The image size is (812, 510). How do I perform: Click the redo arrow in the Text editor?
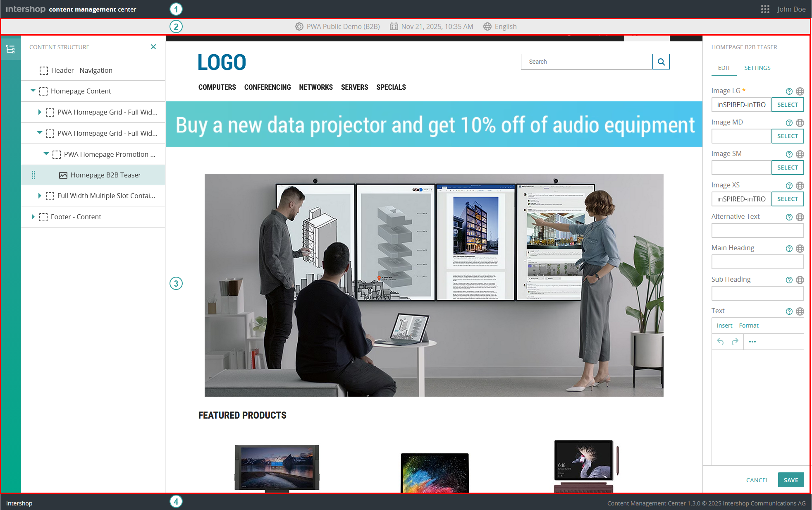[x=735, y=341]
